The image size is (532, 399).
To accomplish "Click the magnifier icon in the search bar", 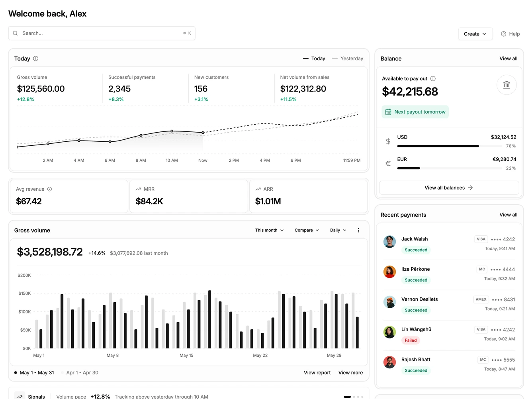I will click(x=15, y=33).
